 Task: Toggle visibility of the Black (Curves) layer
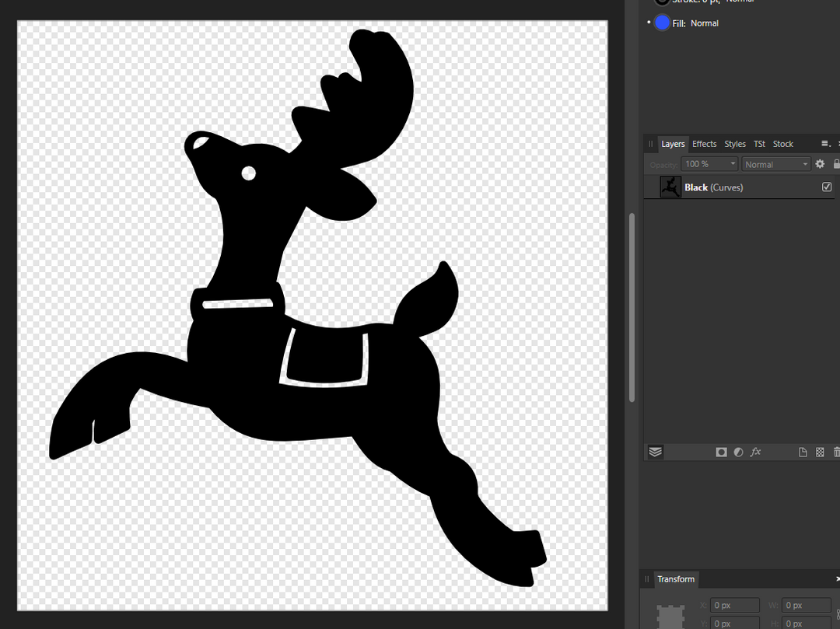[x=827, y=187]
